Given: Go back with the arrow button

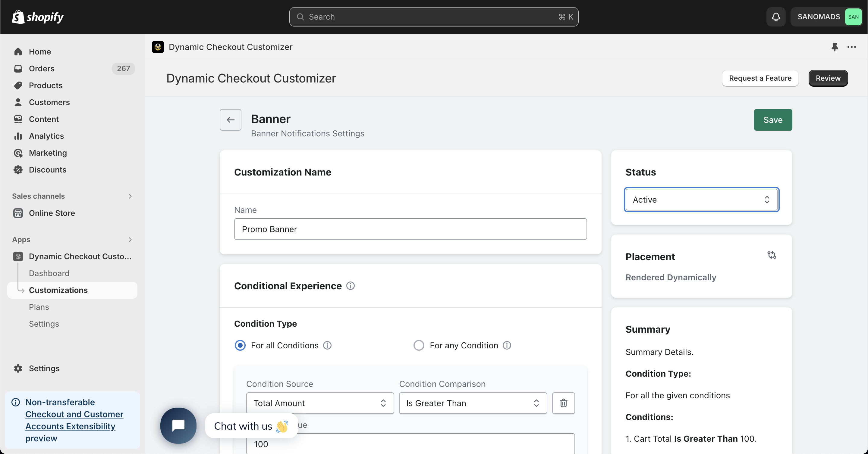Looking at the screenshot, I should 231,120.
